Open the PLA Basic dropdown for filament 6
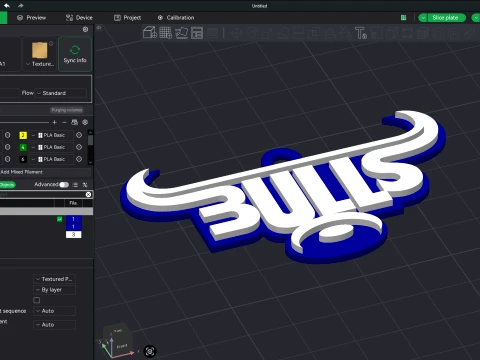The height and width of the screenshot is (360, 480). tap(52, 159)
